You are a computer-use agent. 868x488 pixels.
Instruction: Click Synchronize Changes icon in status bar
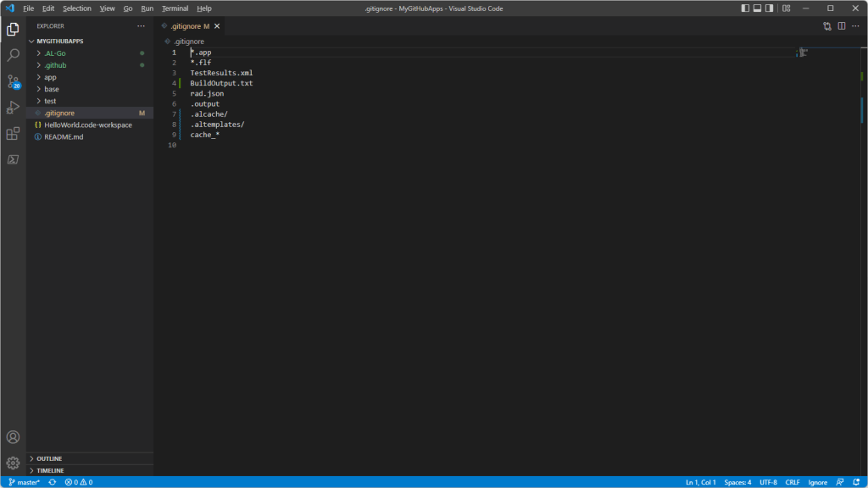point(52,482)
